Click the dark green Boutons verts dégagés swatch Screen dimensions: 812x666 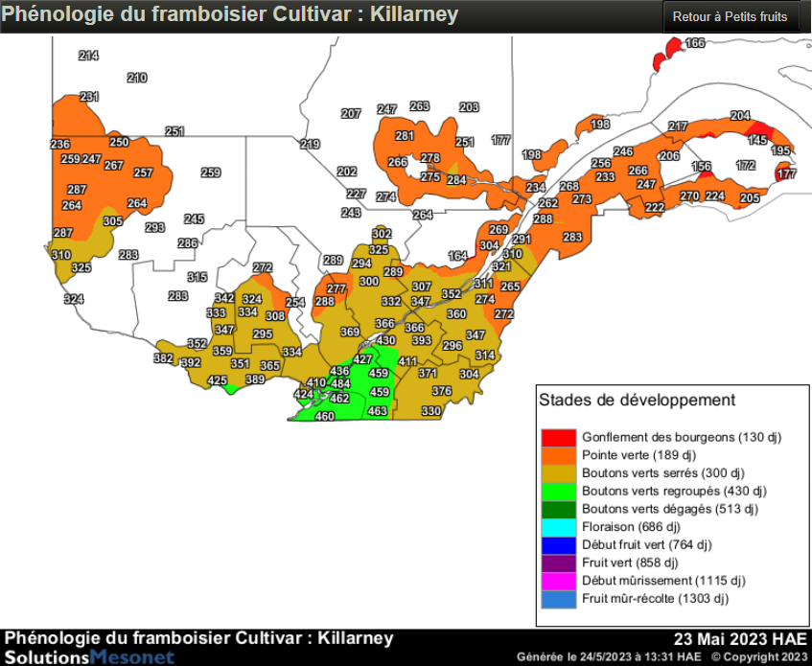coord(558,509)
